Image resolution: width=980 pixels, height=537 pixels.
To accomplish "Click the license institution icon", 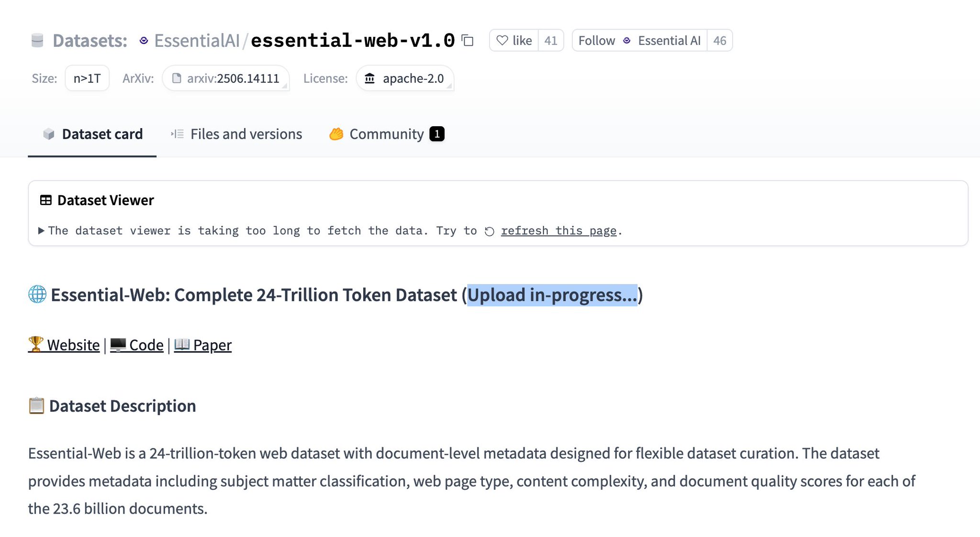I will (369, 78).
